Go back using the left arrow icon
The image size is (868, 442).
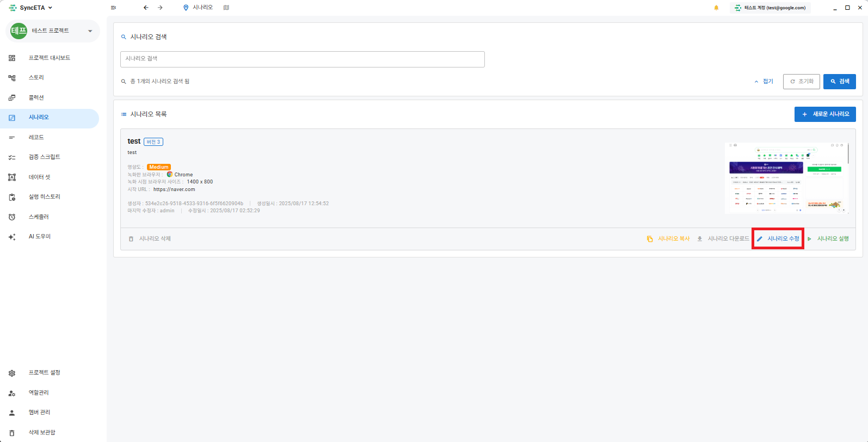[x=146, y=8]
